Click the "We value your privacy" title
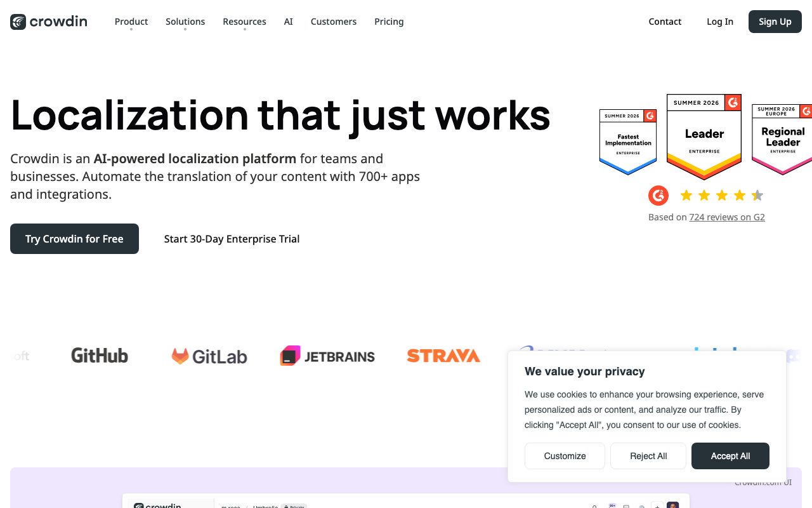 pos(585,371)
